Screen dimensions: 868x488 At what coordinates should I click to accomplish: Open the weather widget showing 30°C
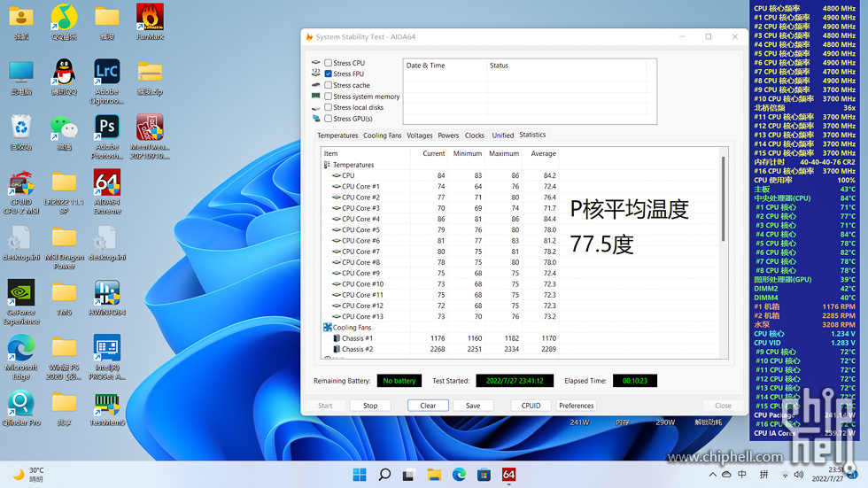point(28,475)
